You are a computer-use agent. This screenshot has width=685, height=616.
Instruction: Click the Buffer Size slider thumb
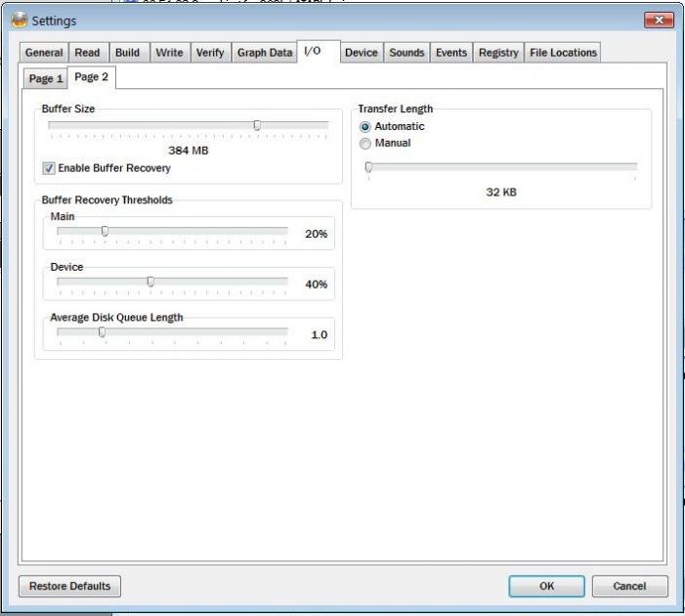coord(257,125)
